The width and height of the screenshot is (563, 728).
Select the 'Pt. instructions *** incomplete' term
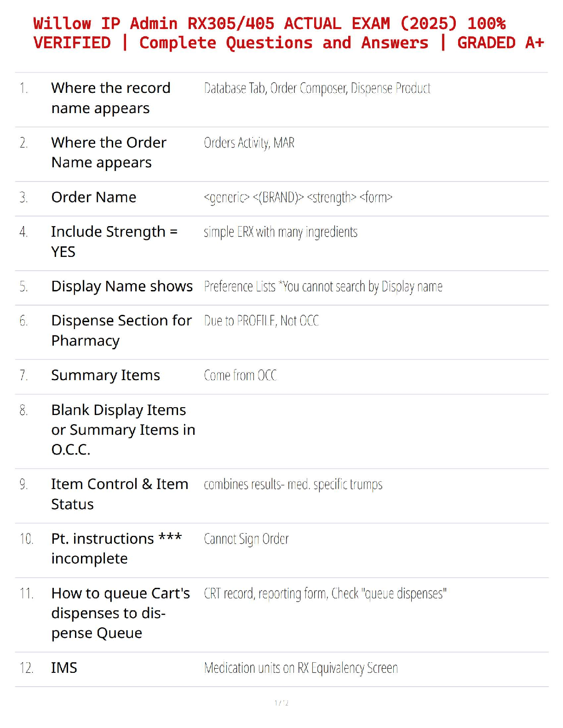click(117, 549)
